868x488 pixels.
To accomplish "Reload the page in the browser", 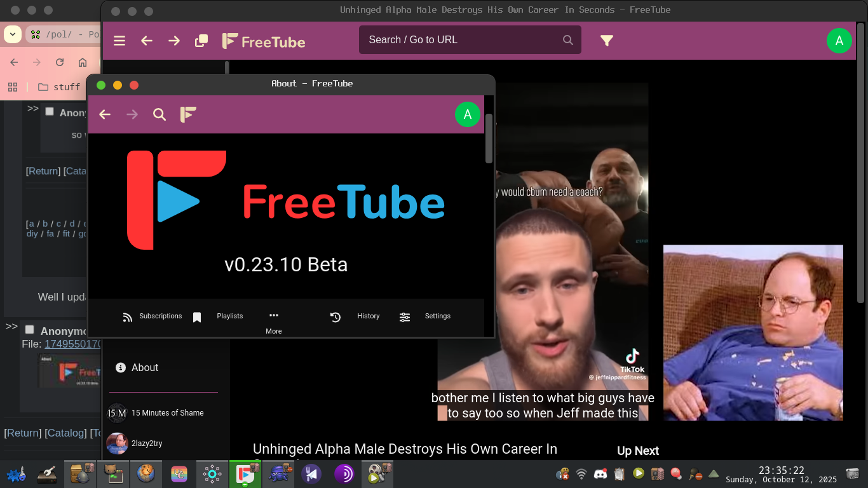I will pyautogui.click(x=60, y=62).
